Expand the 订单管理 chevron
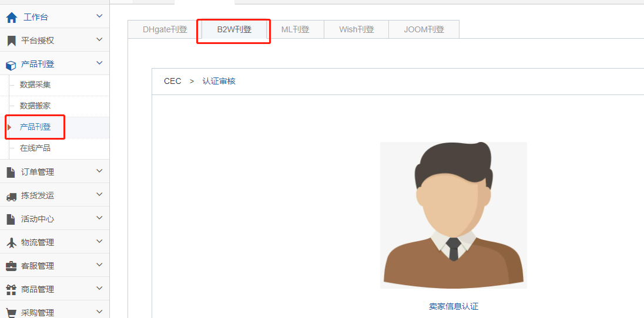The height and width of the screenshot is (318, 644). coord(99,171)
